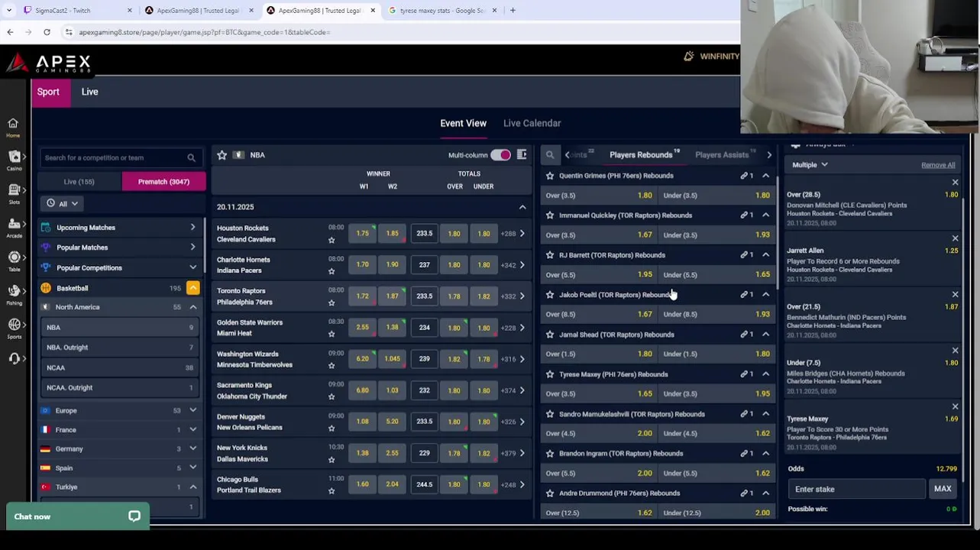Image resolution: width=980 pixels, height=550 pixels.
Task: Open the Arcade section in the sidebar
Action: pos(13,228)
